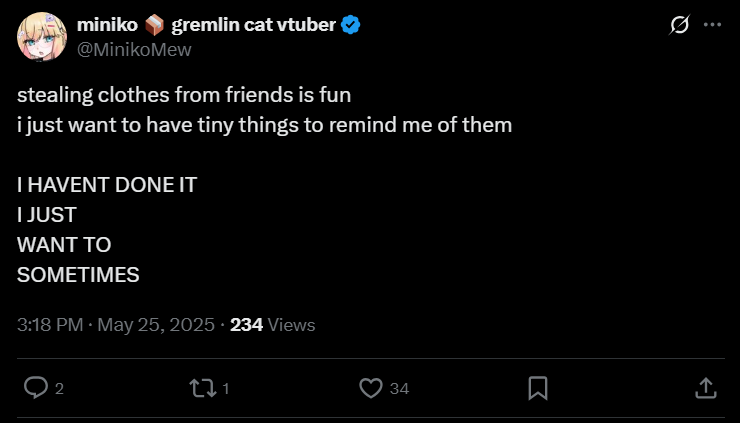
Task: Click the share upload icon
Action: [704, 387]
